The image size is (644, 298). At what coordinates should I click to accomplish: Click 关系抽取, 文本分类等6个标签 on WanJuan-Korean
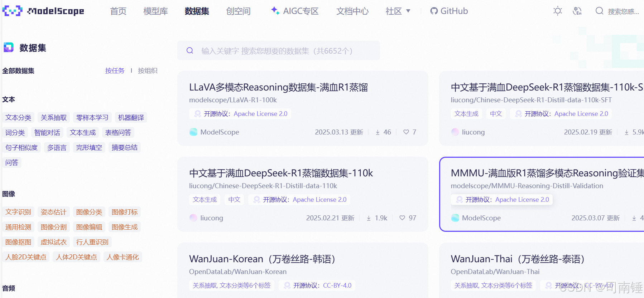click(232, 285)
